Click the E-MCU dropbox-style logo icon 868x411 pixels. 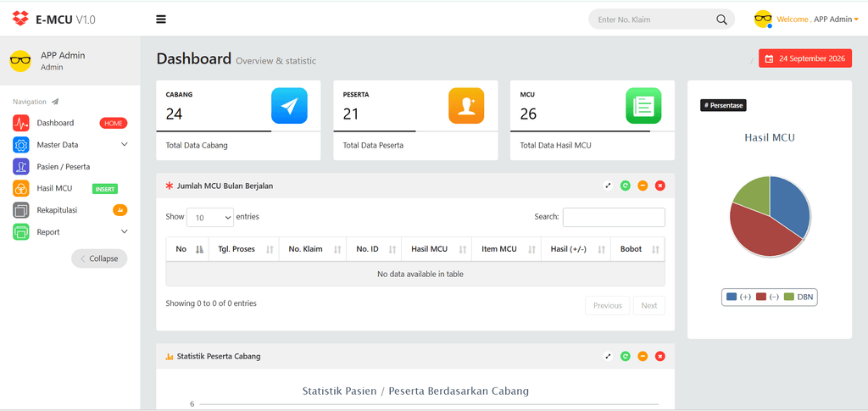(20, 19)
